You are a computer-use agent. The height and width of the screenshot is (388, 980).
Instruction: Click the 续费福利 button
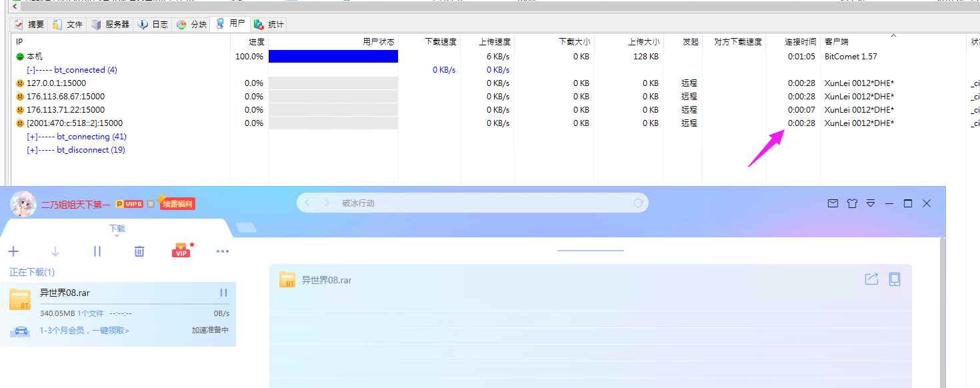177,204
